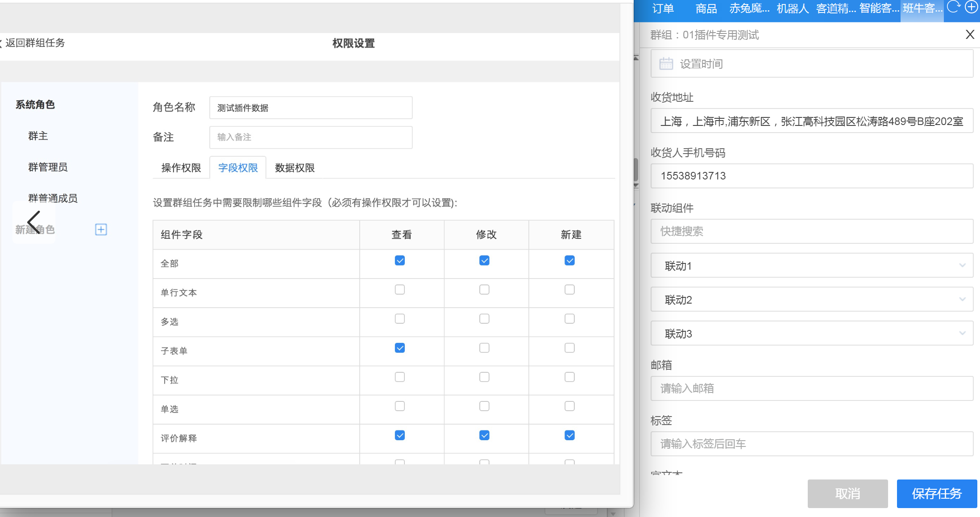Select the 群管理员 role
Image resolution: width=980 pixels, height=517 pixels.
pyautogui.click(x=48, y=167)
